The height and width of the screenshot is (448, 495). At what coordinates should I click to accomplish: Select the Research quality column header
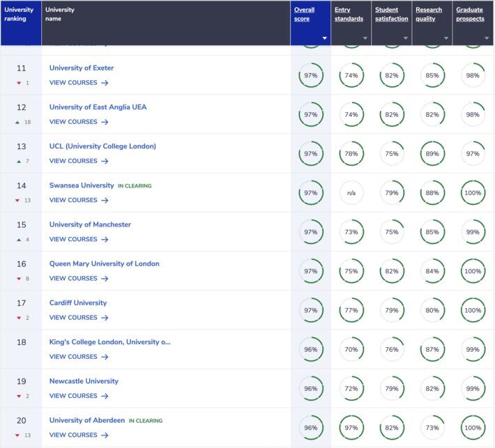(429, 14)
